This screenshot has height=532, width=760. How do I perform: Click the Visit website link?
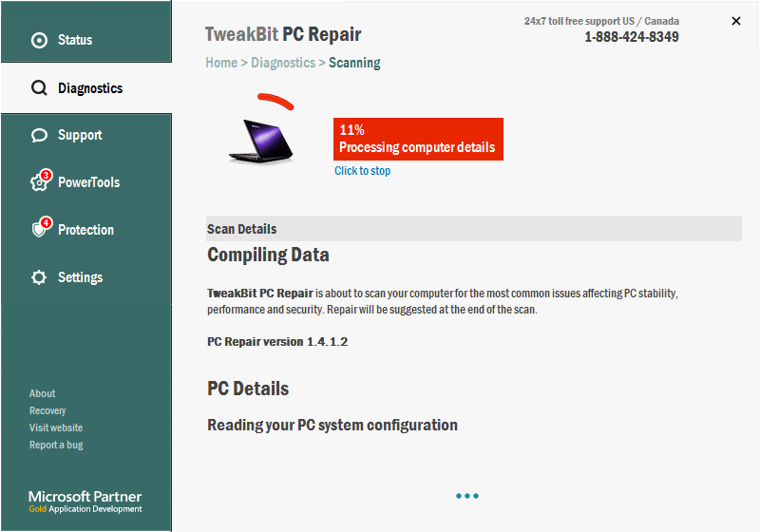coord(56,427)
